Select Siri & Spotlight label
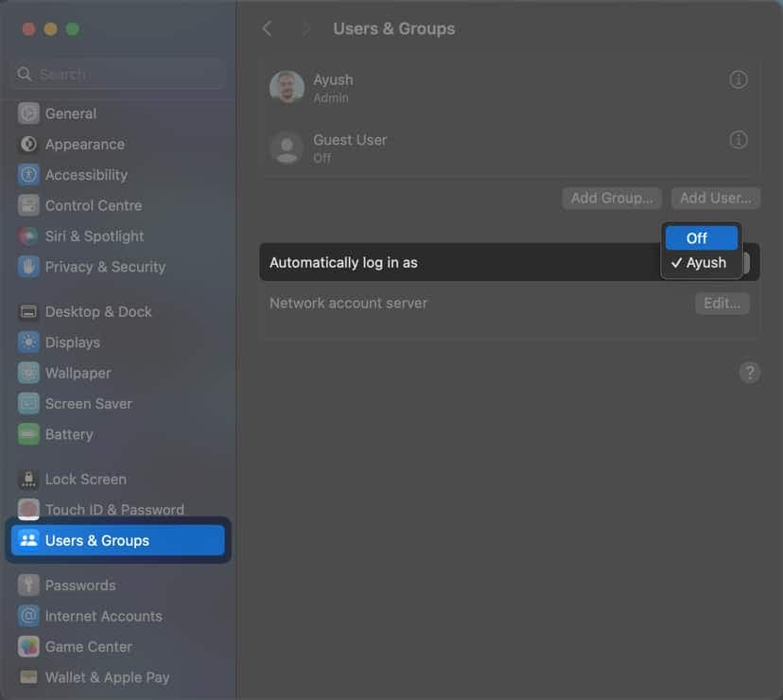 point(95,236)
